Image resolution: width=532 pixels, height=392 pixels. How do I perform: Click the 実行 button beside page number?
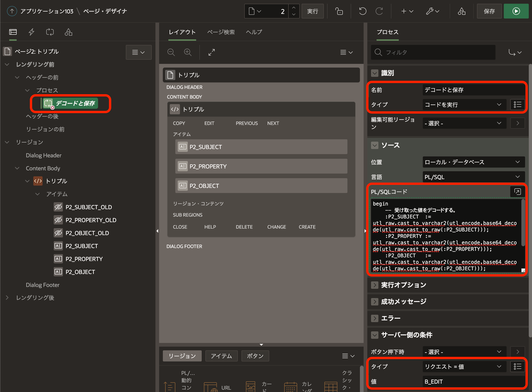coord(312,11)
